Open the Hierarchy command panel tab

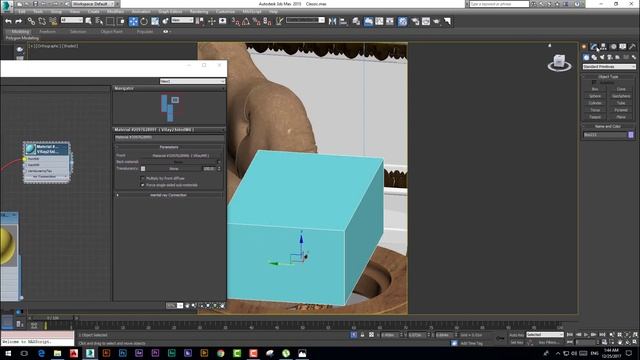[x=603, y=47]
